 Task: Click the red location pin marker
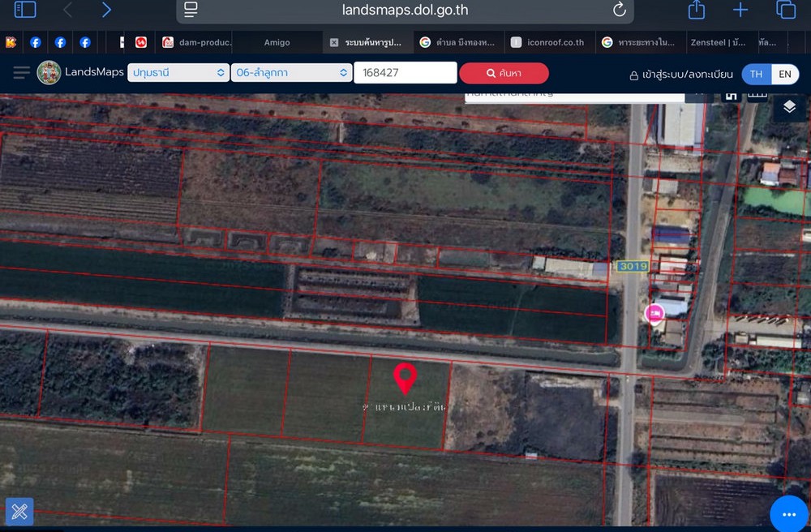pyautogui.click(x=405, y=378)
